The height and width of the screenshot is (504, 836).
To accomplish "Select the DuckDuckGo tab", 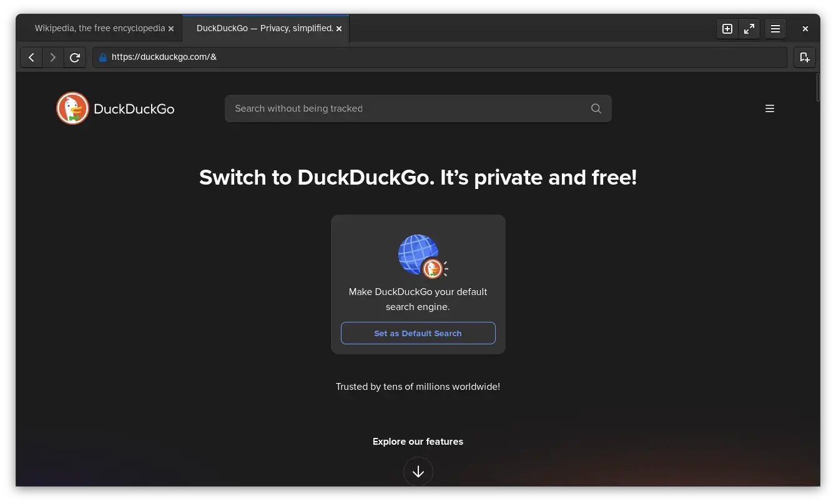I will coord(265,29).
